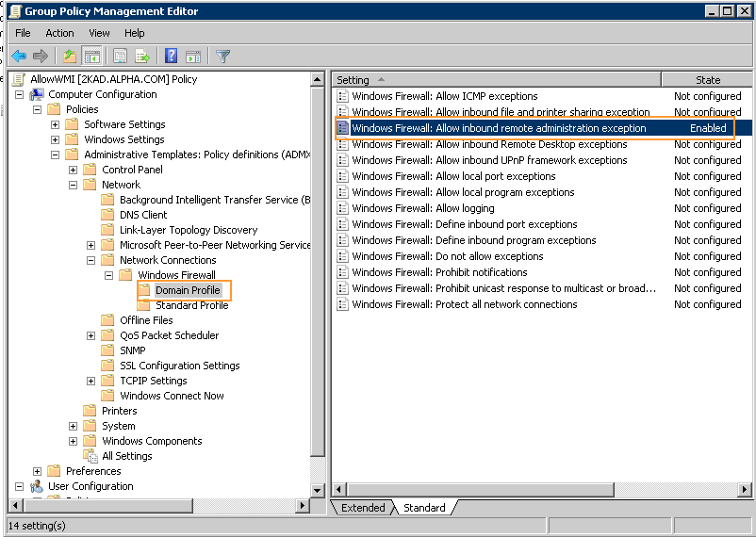
Task: Click the Export List toolbar icon
Action: click(142, 57)
